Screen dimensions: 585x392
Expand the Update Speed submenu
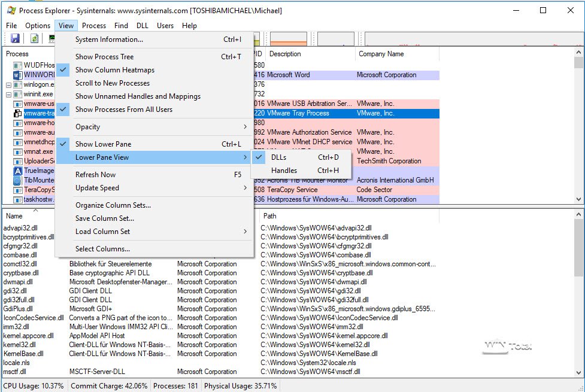coord(154,187)
